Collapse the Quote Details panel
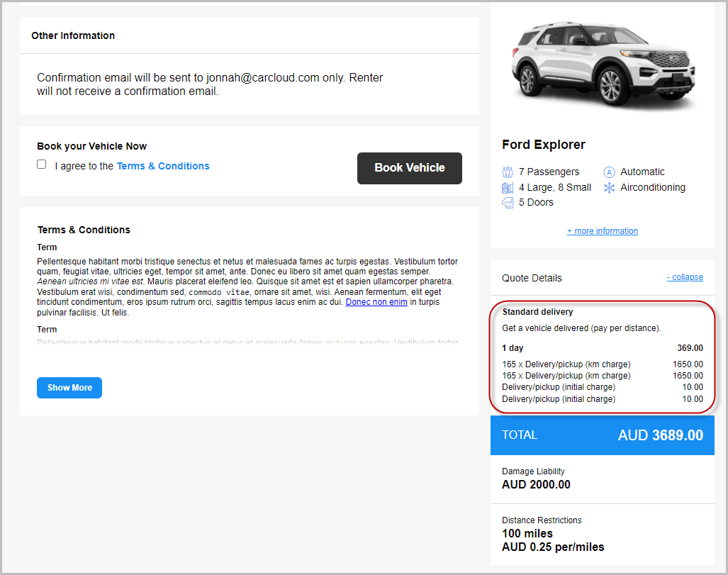The width and height of the screenshot is (728, 575). pyautogui.click(x=685, y=277)
